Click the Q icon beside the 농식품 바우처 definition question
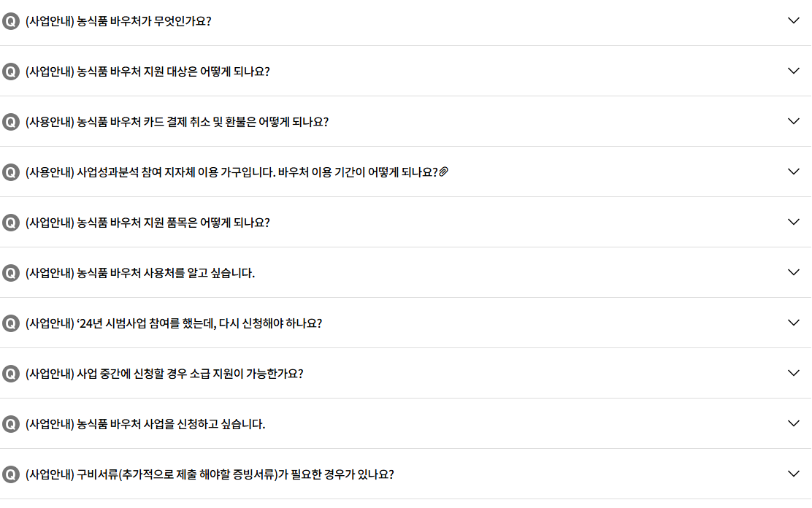 (9, 22)
